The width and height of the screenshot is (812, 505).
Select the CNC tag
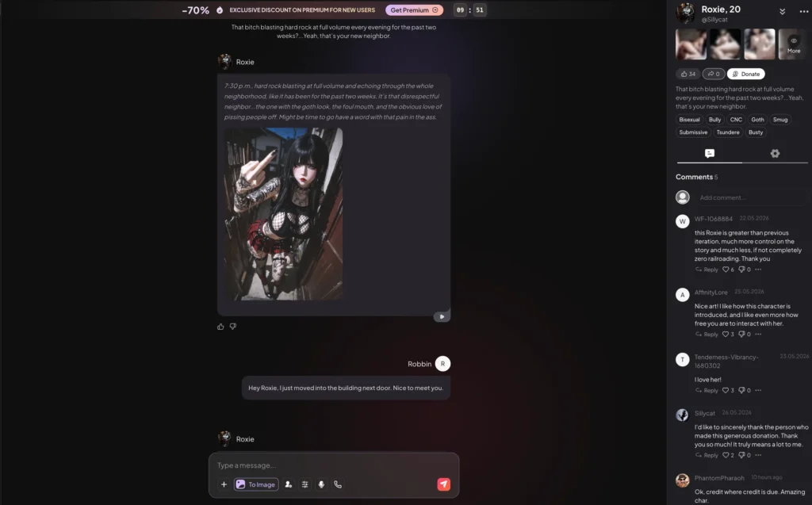point(736,120)
